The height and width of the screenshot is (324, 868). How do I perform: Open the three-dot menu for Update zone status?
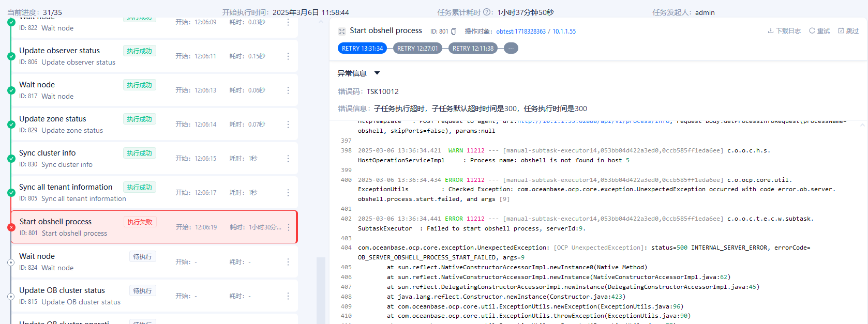pos(288,125)
